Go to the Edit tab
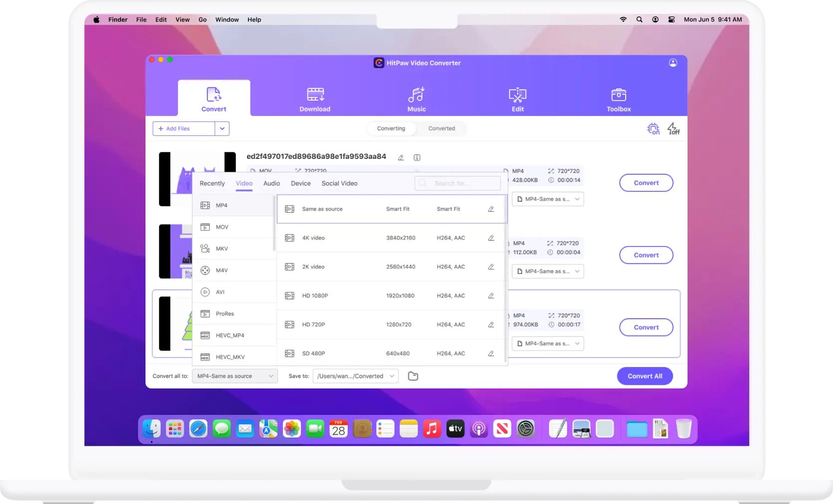The image size is (833, 504). 518,99
